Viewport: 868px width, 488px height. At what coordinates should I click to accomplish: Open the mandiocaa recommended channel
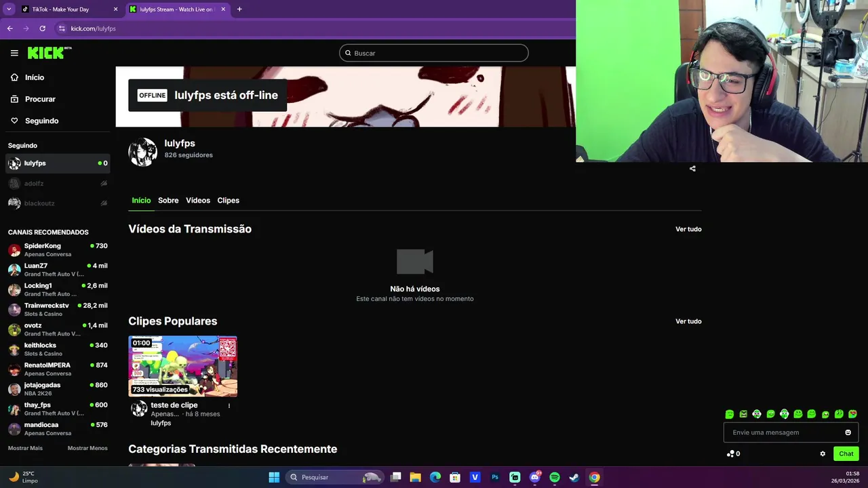pos(58,428)
